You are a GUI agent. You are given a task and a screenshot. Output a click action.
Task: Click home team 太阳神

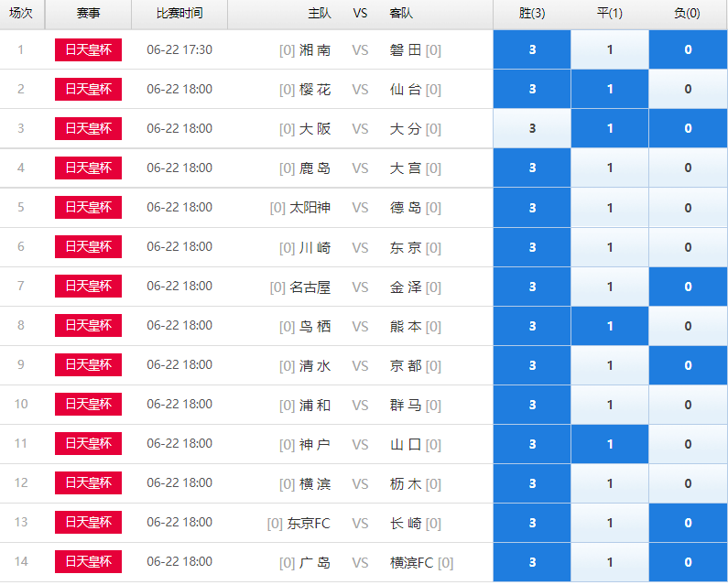(310, 208)
